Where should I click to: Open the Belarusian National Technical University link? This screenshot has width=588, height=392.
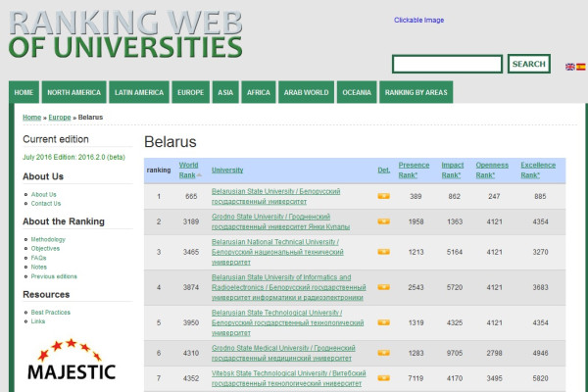tap(277, 252)
